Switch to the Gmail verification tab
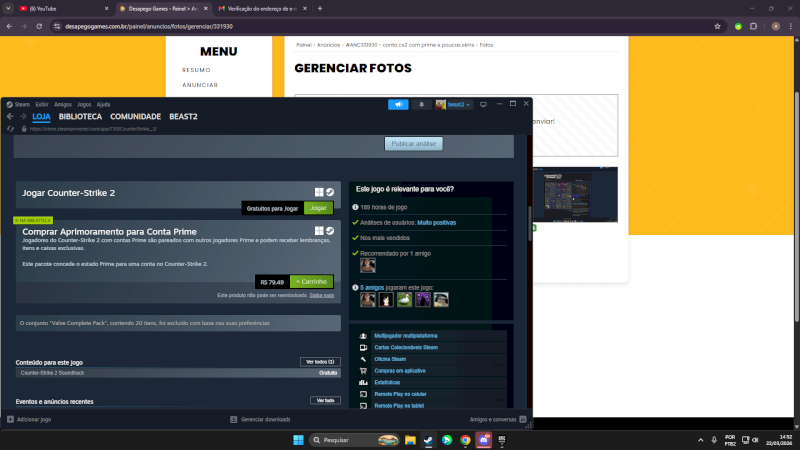This screenshot has height=450, width=800. pyautogui.click(x=263, y=9)
